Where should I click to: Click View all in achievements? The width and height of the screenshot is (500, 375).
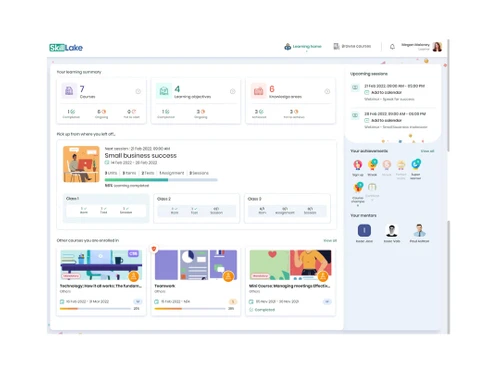[427, 151]
